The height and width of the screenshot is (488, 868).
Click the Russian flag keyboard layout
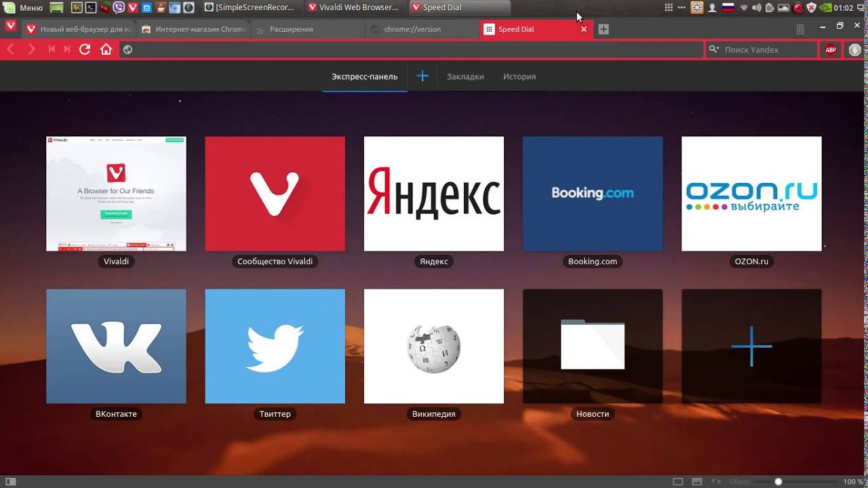point(728,7)
